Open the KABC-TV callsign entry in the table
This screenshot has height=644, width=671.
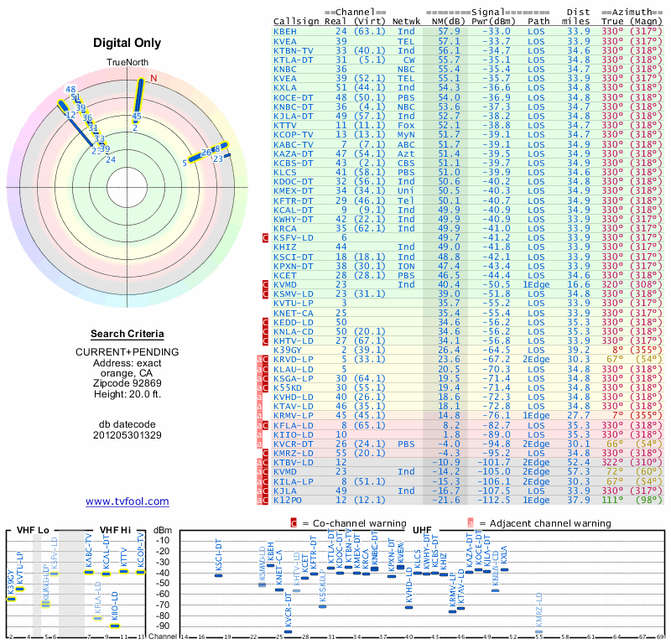tap(294, 144)
